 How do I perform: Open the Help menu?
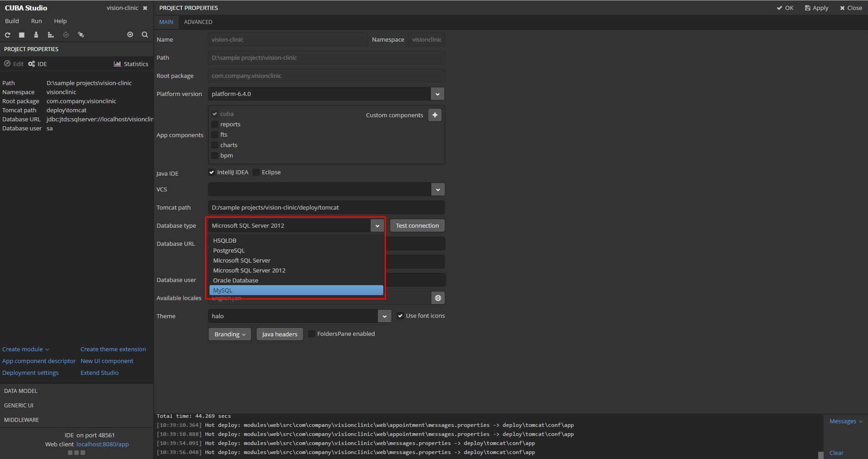60,21
